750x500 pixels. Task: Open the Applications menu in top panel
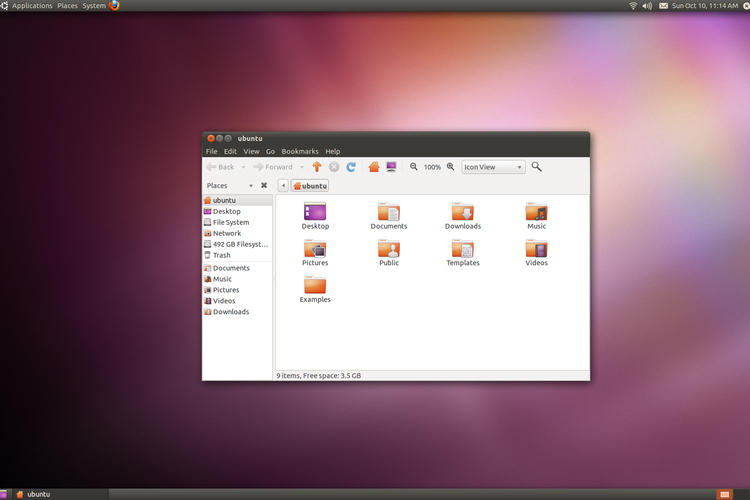[32, 6]
